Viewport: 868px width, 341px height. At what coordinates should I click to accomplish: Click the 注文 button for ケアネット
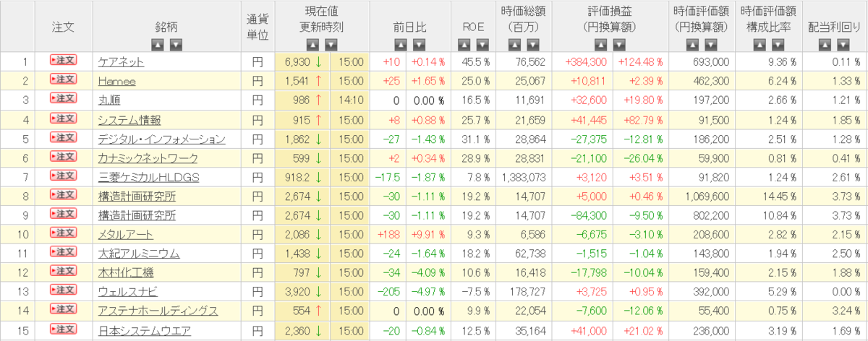point(63,60)
